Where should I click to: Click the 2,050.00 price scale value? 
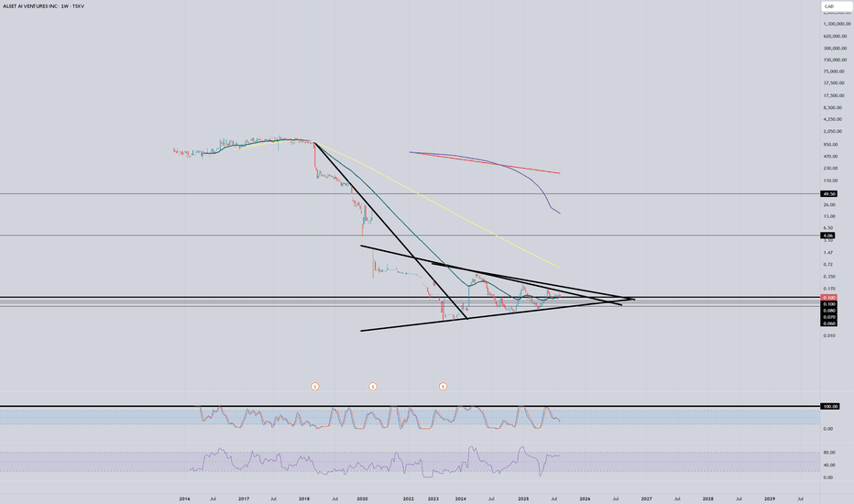(x=833, y=131)
